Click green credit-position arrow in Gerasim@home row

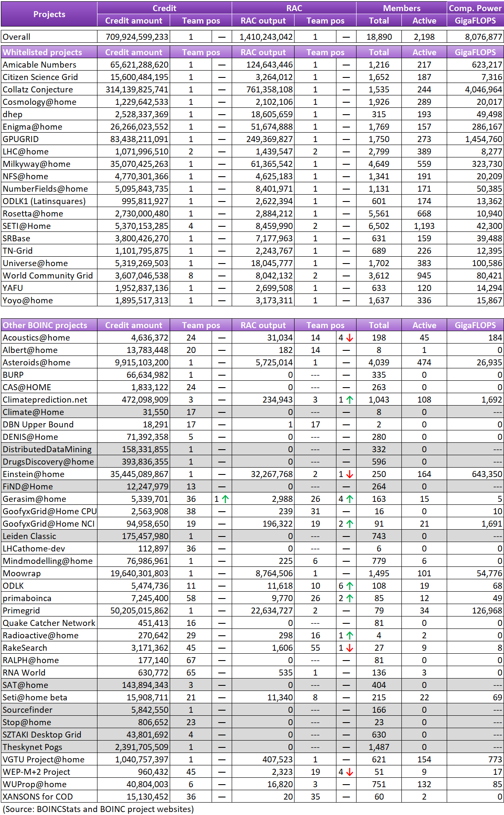(225, 499)
